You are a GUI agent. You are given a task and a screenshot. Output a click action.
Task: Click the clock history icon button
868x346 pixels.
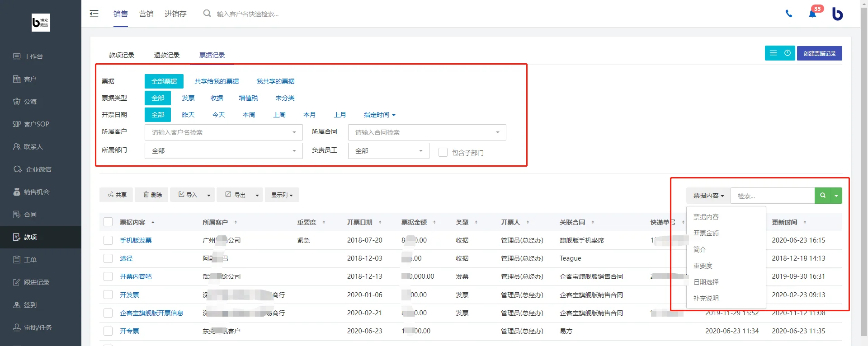[x=788, y=53]
